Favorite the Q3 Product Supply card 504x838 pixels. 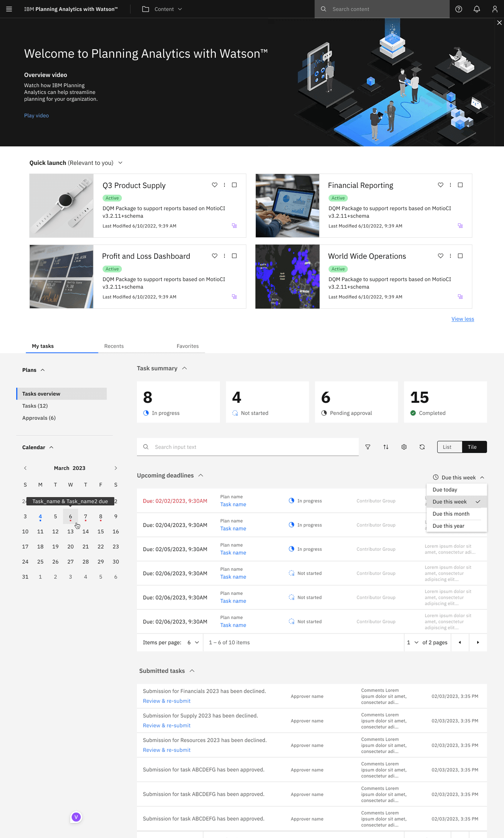pyautogui.click(x=215, y=185)
